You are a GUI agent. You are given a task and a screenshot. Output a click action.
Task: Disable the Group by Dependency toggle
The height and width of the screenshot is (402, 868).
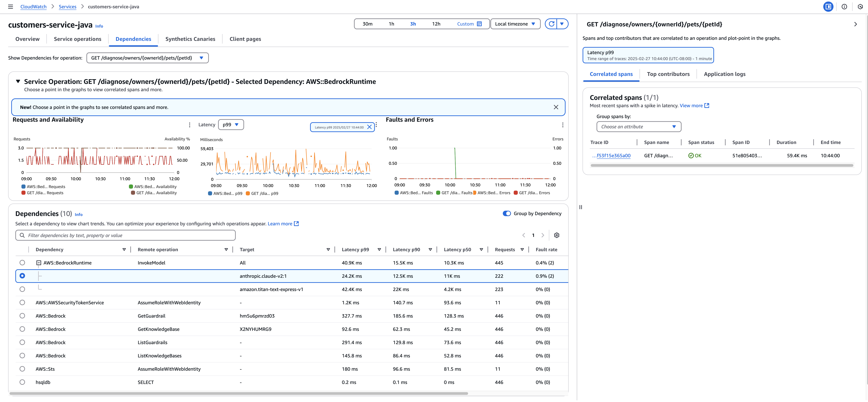pos(507,213)
